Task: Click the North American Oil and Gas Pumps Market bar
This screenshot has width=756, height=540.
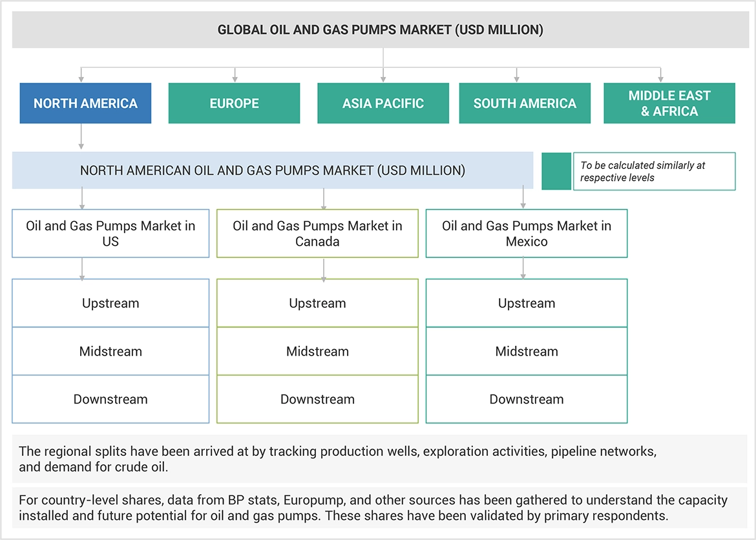Action: [272, 171]
